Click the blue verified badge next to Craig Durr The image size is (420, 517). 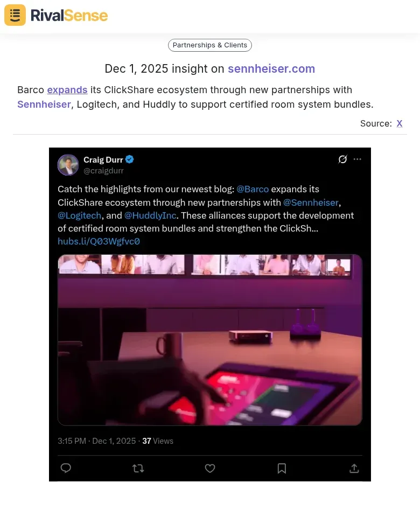tap(130, 159)
